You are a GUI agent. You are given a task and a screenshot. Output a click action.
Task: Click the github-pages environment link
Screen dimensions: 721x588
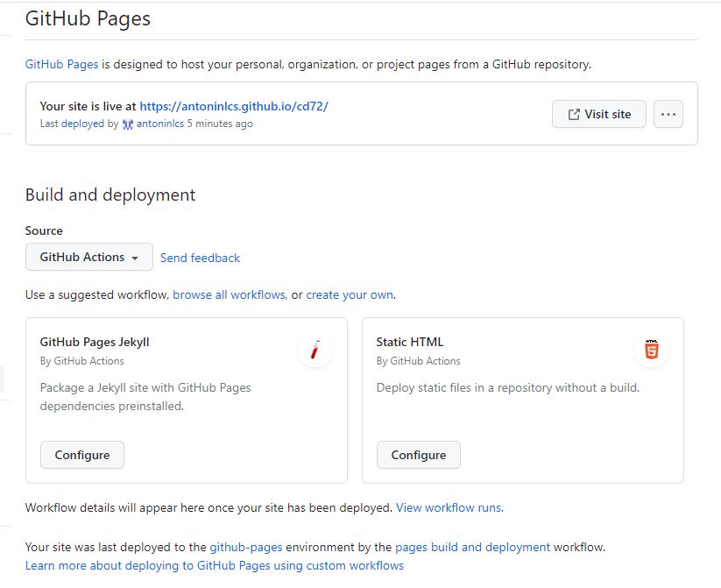click(245, 548)
